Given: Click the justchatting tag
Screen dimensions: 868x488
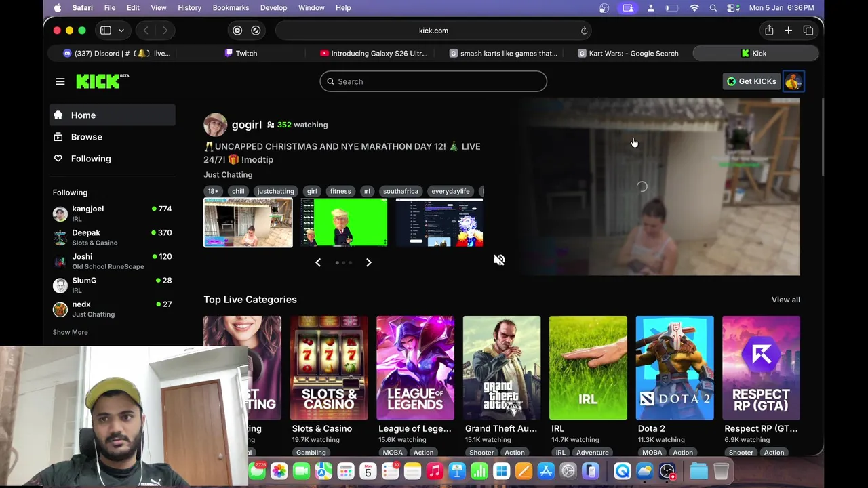Looking at the screenshot, I should [x=275, y=191].
